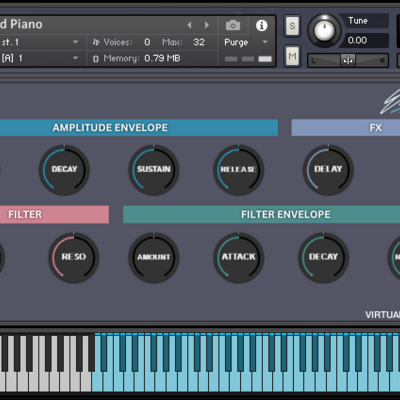Mute the instrument with M button
The height and width of the screenshot is (400, 400).
(x=292, y=56)
